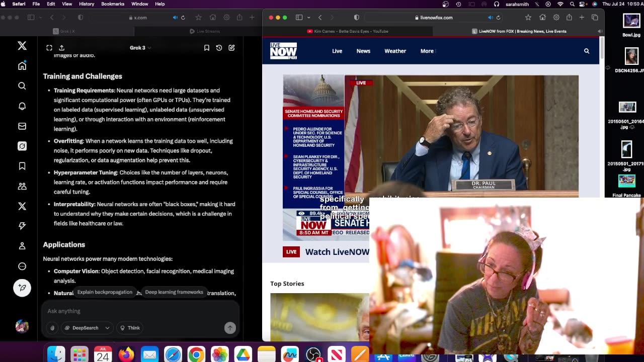Open the DeepSearch dropdown arrow

(107, 328)
